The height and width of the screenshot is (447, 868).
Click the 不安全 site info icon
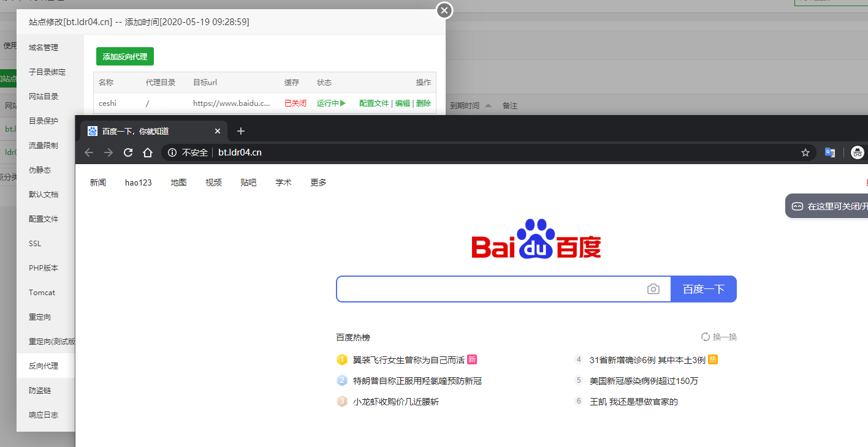[x=173, y=152]
